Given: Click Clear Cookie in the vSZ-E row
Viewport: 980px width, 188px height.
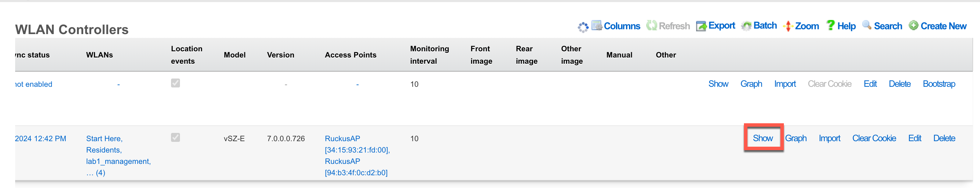Looking at the screenshot, I should coord(874,138).
